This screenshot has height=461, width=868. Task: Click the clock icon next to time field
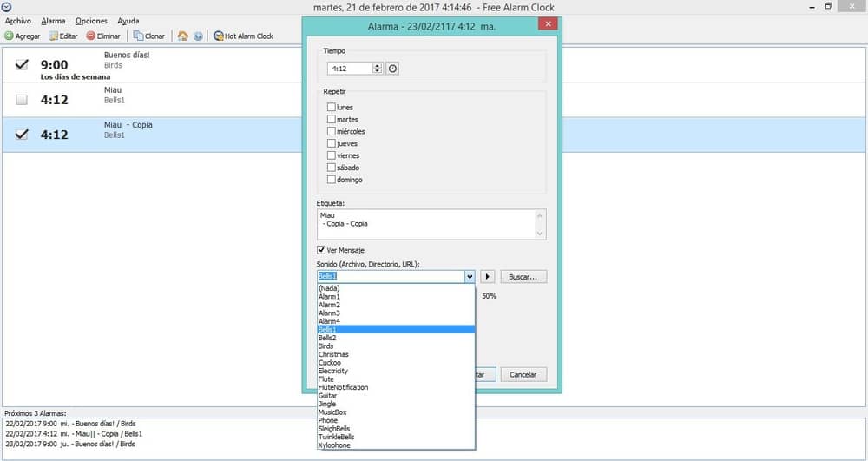pos(392,69)
